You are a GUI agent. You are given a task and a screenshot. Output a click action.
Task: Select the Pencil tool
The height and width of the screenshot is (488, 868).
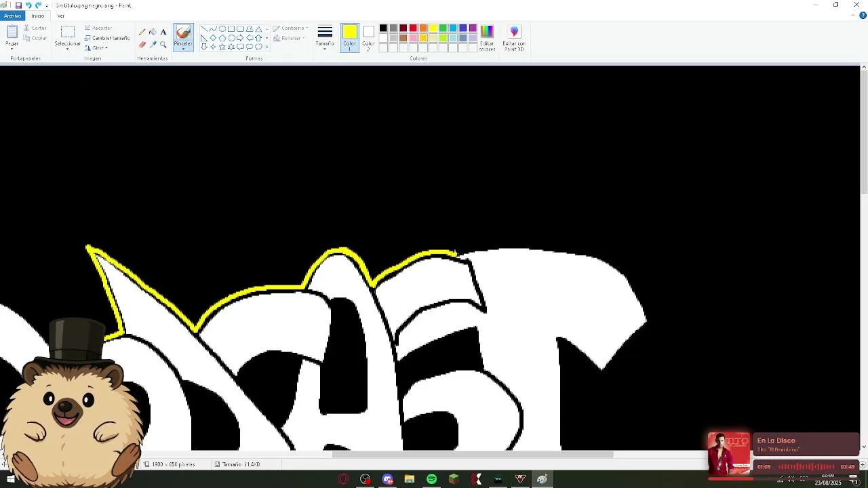(142, 32)
